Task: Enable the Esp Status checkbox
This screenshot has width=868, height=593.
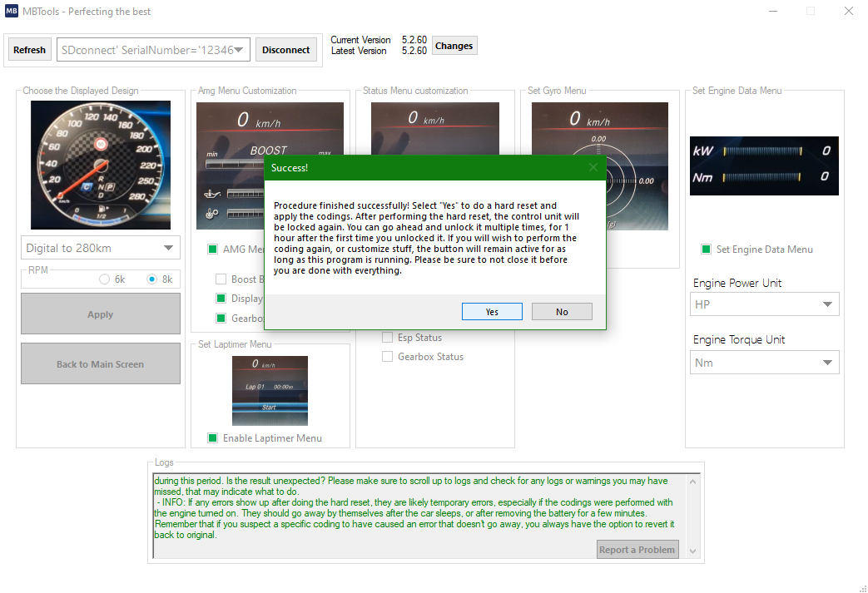Action: [387, 337]
